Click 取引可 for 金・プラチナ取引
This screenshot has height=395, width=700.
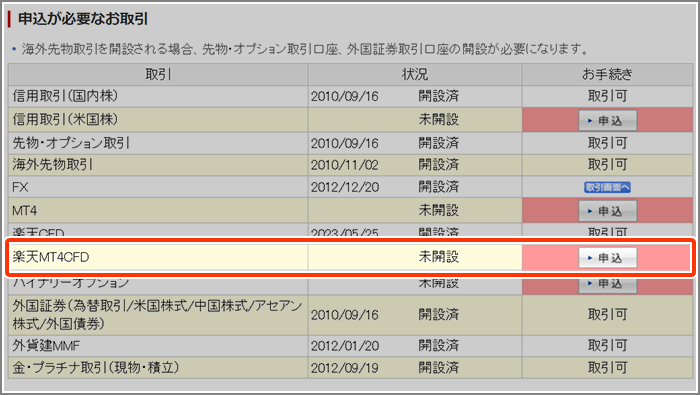[607, 367]
